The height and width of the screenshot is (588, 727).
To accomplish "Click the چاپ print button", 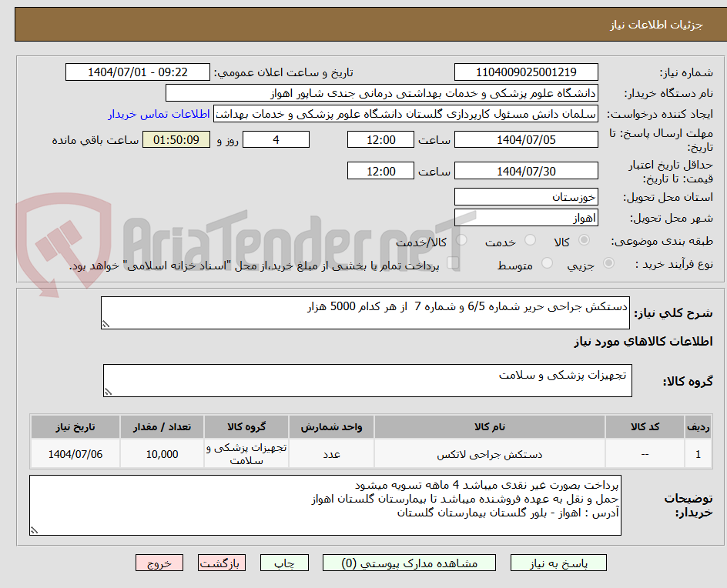I will click(284, 563).
